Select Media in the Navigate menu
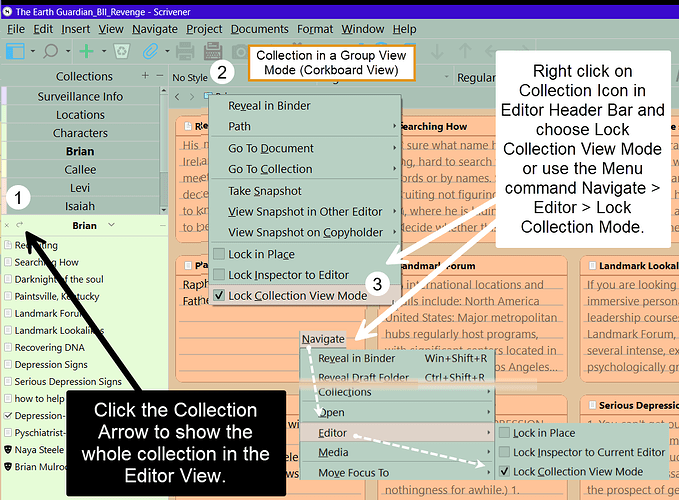 tap(397, 452)
